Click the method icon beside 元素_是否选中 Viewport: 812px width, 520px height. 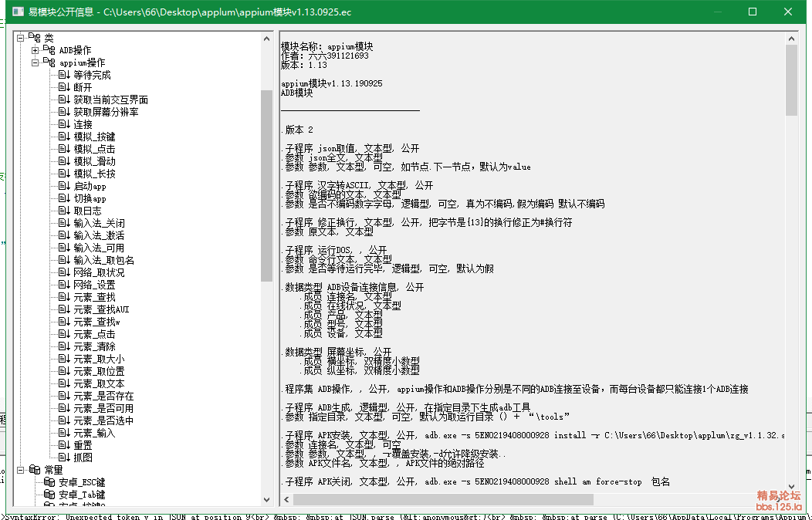[x=64, y=420]
